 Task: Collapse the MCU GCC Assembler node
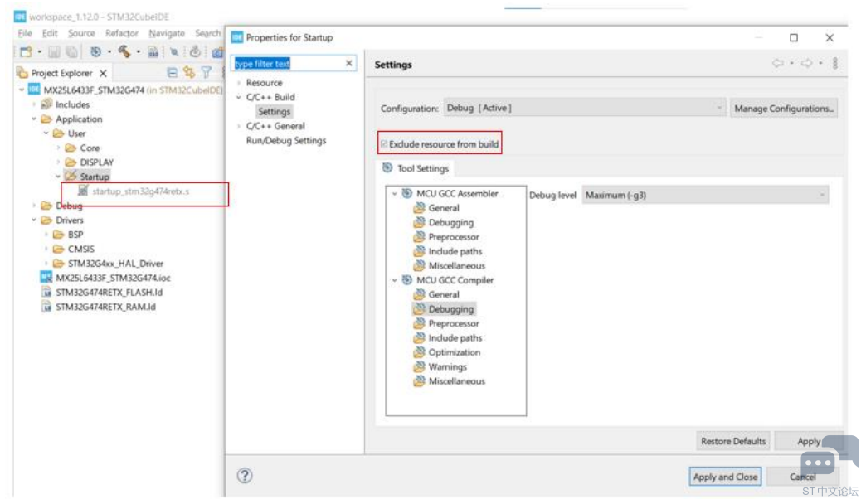point(394,194)
